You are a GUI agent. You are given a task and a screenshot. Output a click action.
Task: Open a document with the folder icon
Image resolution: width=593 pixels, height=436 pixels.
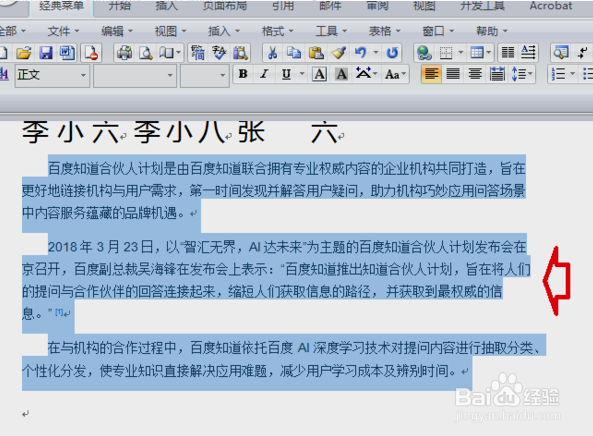pyautogui.click(x=23, y=53)
